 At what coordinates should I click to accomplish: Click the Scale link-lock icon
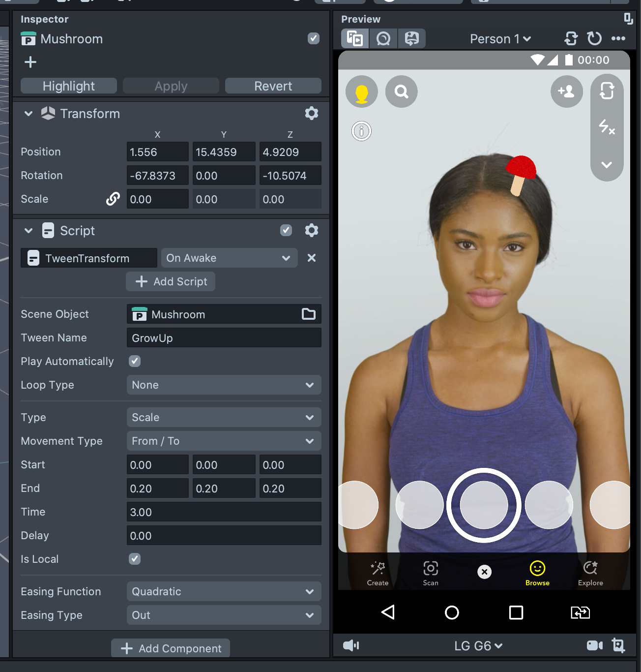(113, 199)
